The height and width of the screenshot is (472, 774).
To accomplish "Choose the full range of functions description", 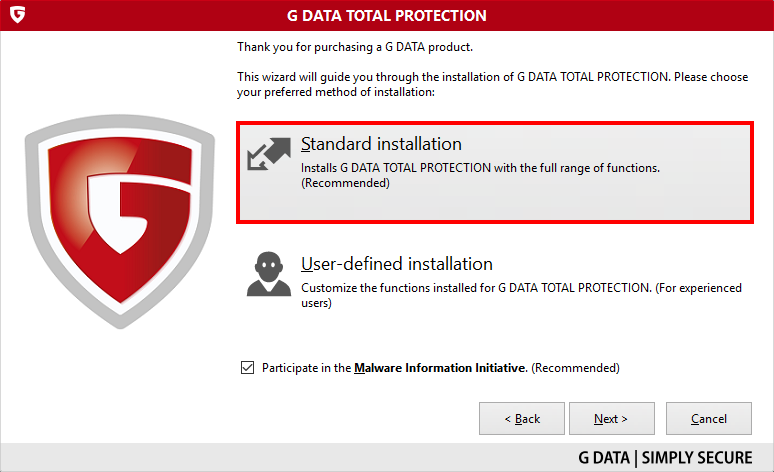I will pyautogui.click(x=480, y=175).
